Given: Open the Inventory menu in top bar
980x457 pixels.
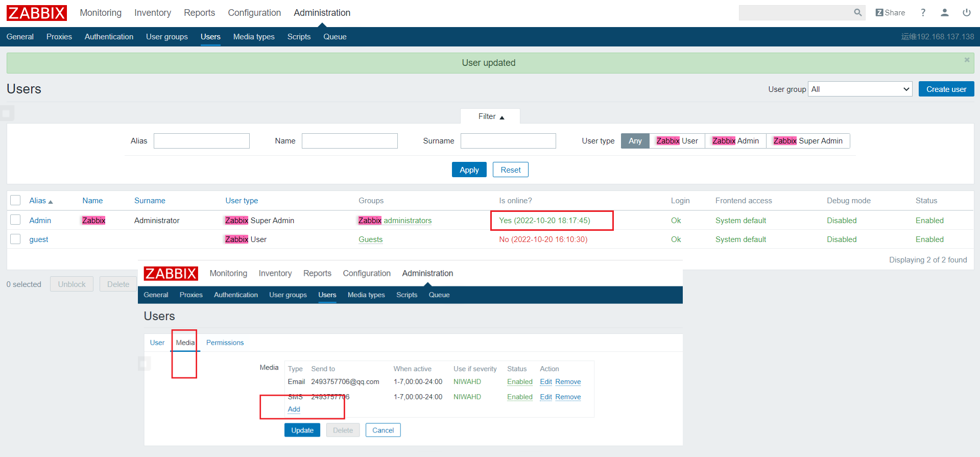Looking at the screenshot, I should coord(153,13).
